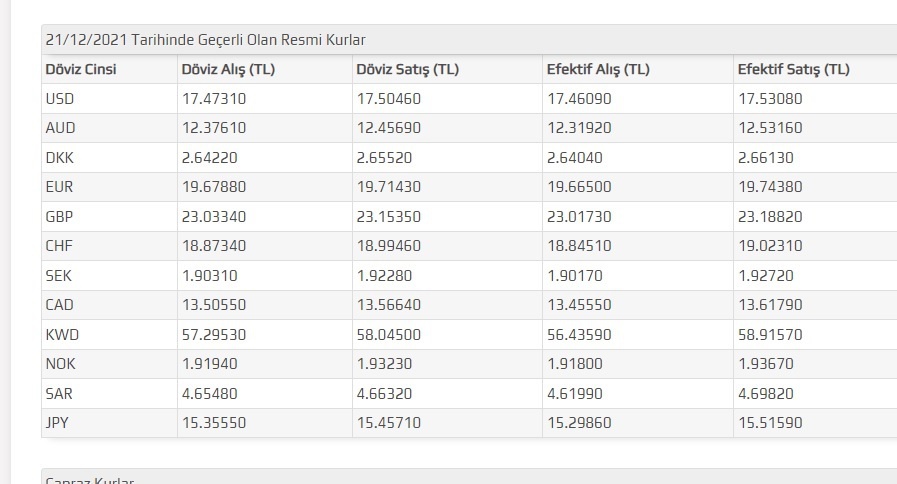This screenshot has width=897, height=484.
Task: Click AUD buying rate 12.37610
Action: (x=213, y=128)
